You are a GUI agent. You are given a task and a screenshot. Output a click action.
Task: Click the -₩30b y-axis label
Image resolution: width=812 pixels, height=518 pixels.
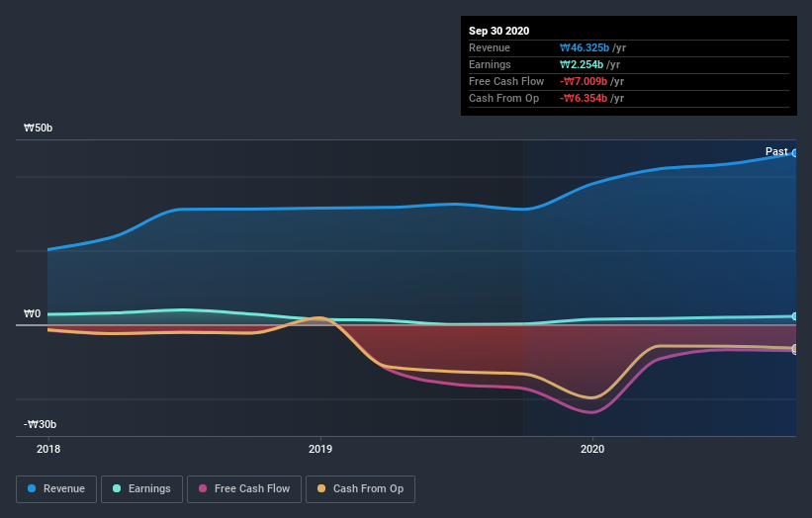pyautogui.click(x=40, y=424)
